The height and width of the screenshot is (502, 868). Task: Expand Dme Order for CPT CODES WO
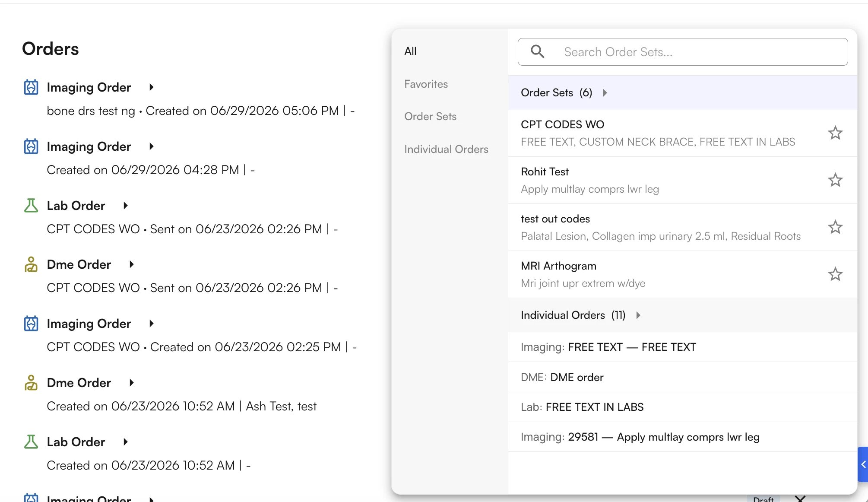point(131,264)
